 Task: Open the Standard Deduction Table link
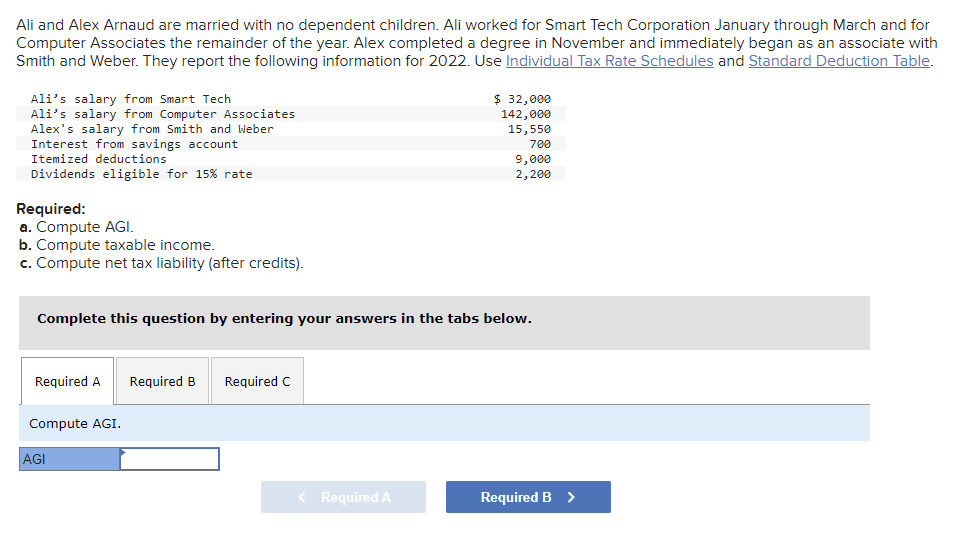pos(839,61)
